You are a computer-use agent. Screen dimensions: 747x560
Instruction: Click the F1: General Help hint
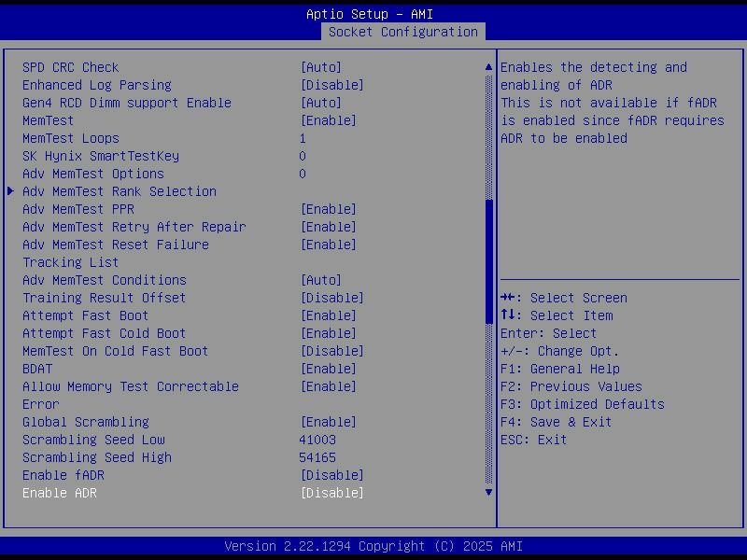[x=559, y=369]
